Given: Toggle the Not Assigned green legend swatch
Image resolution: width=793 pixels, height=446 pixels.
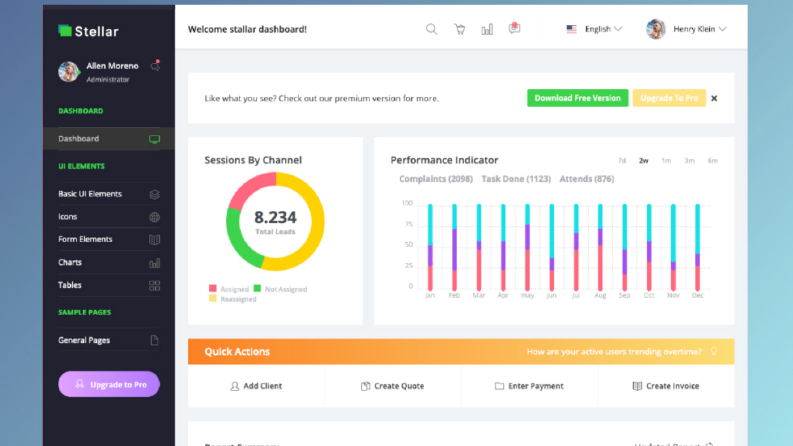Looking at the screenshot, I should 257,289.
